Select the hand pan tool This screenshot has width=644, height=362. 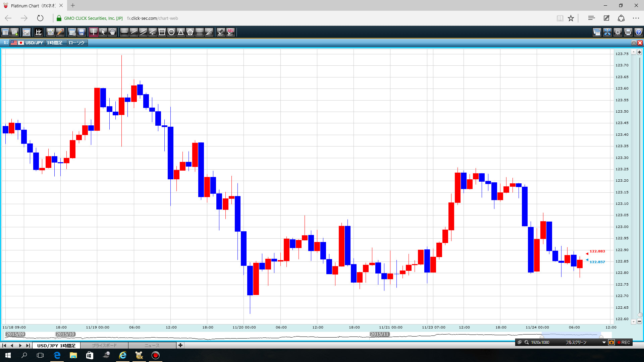112,32
